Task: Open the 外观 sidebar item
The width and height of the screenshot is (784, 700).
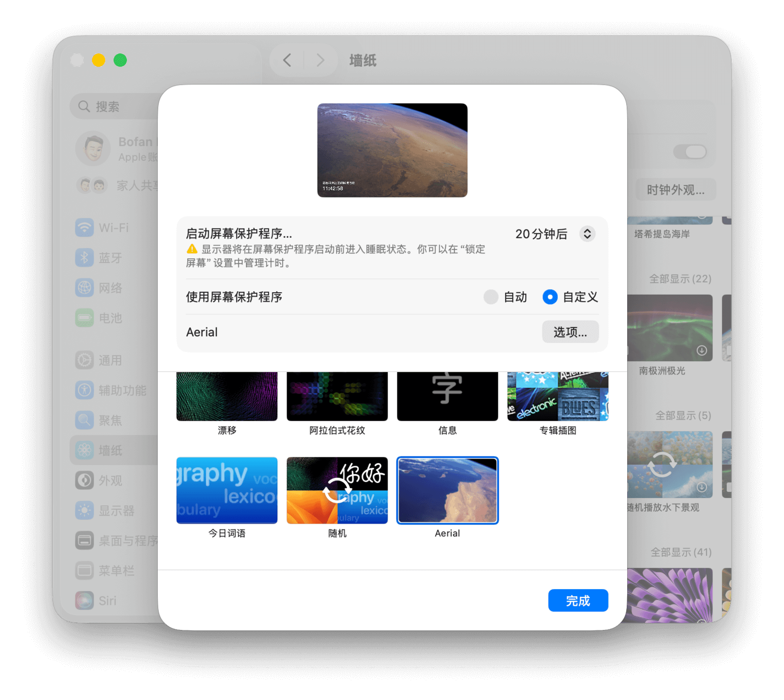Action: coord(110,480)
